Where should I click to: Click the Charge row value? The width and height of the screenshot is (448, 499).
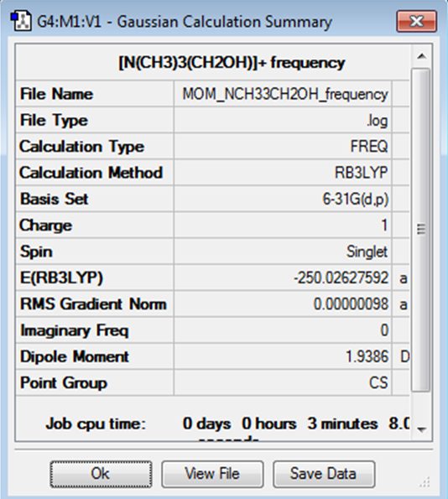coord(283,226)
